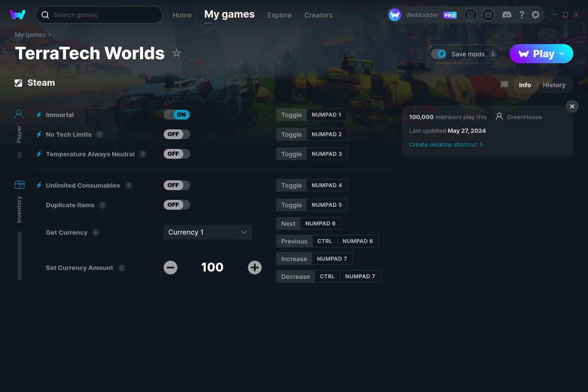Favorite TerraTech Worlds via the star icon
Screen dimensions: 588x392
[x=176, y=53]
